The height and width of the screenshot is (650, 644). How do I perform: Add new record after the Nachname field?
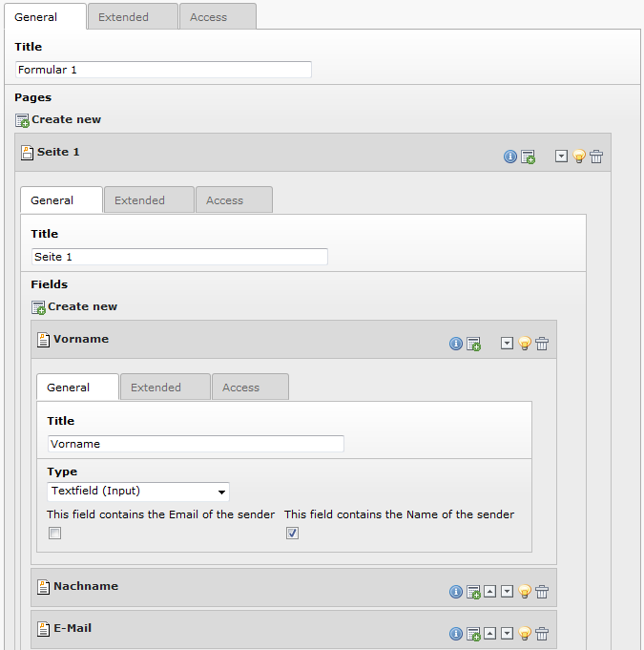tap(473, 592)
